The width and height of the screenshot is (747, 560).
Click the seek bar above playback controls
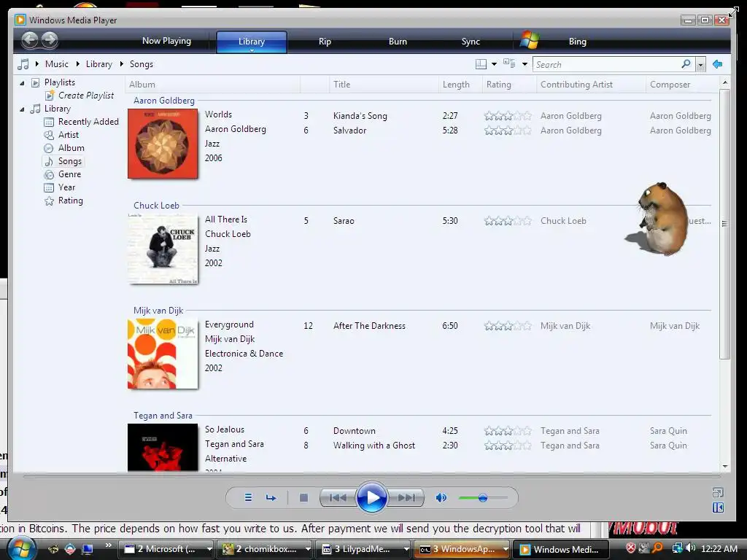click(x=371, y=475)
